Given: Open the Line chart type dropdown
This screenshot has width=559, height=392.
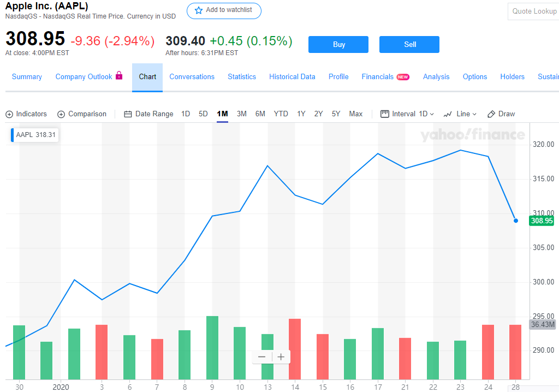Looking at the screenshot, I should pyautogui.click(x=460, y=114).
